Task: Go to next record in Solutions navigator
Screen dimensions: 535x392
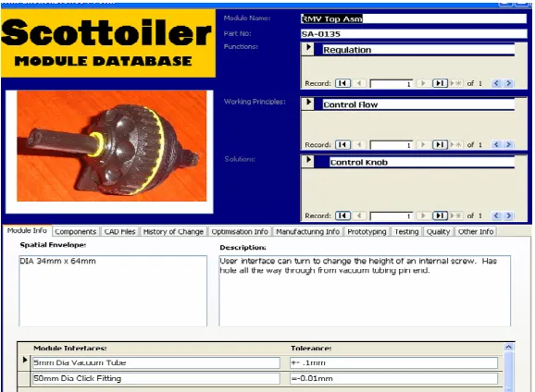Action: coord(422,215)
